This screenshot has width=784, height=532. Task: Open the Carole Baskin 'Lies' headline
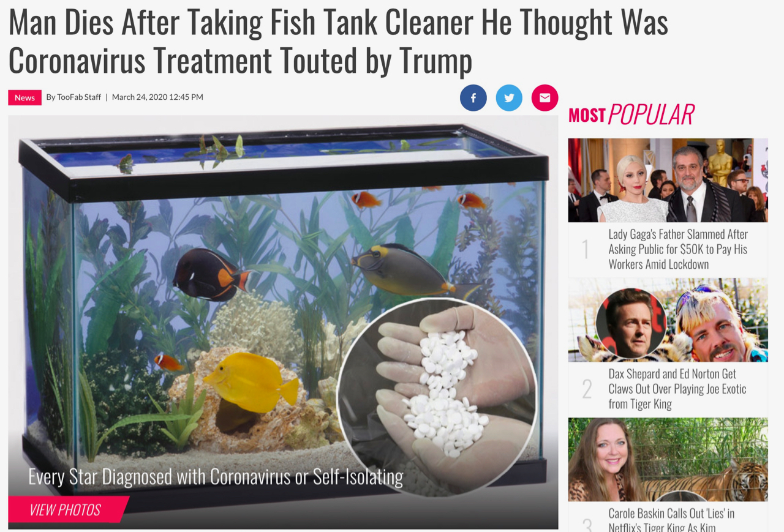click(x=671, y=520)
